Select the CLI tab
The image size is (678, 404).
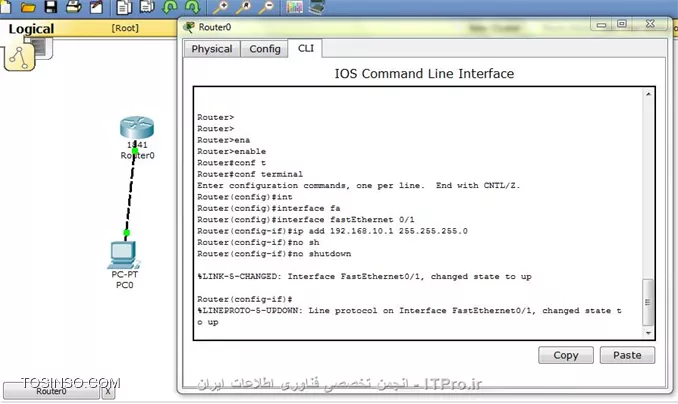[306, 48]
